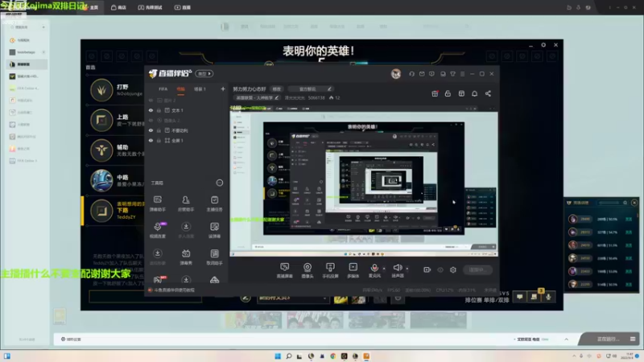Toggle the League client voice microphone icon
The width and height of the screenshot is (644, 362).
[548, 296]
